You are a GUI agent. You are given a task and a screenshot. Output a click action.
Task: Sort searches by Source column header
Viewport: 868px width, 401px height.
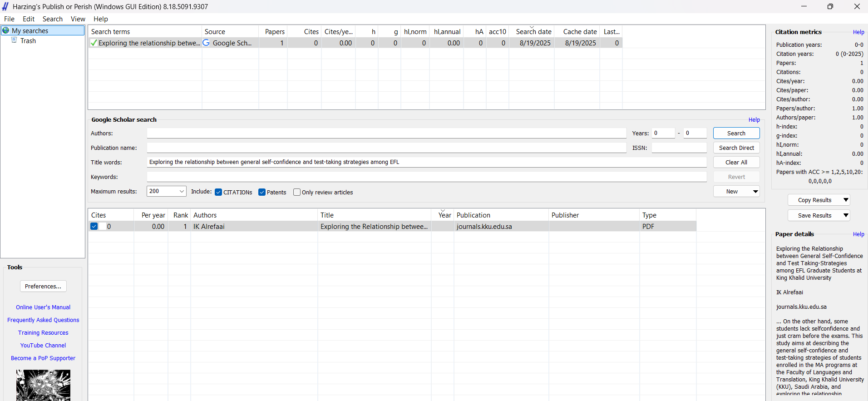coord(230,32)
